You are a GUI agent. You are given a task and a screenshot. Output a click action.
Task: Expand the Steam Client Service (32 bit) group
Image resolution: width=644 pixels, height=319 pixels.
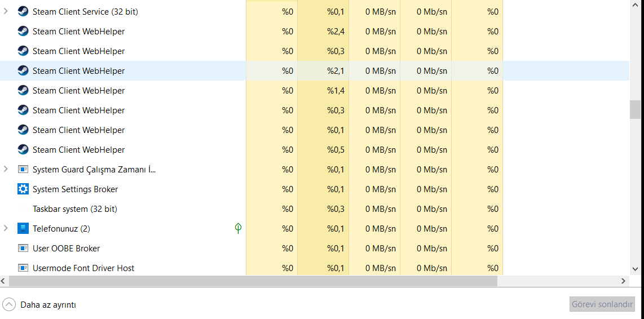pyautogui.click(x=5, y=11)
